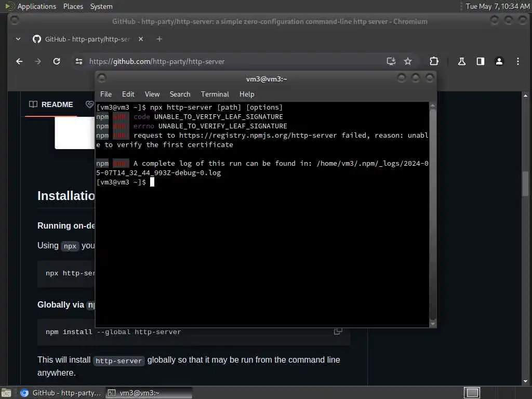Click the Chromium window menu icon

[x=14, y=20]
